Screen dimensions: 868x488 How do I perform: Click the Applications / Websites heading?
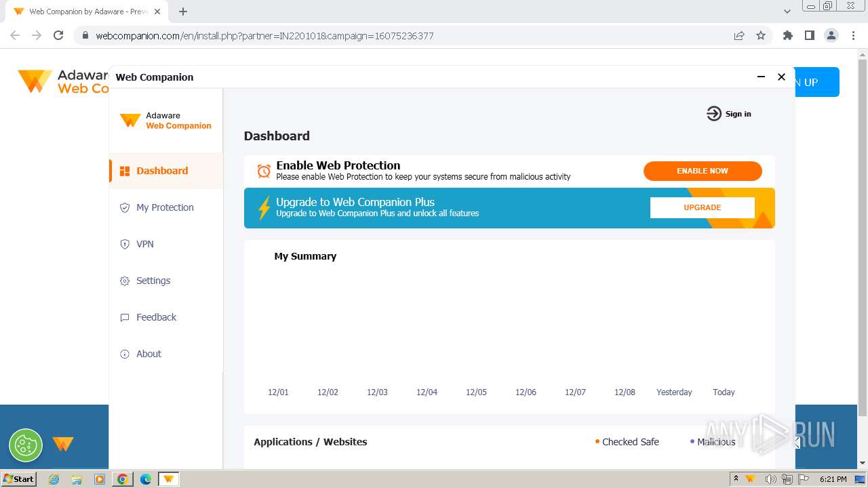(311, 442)
